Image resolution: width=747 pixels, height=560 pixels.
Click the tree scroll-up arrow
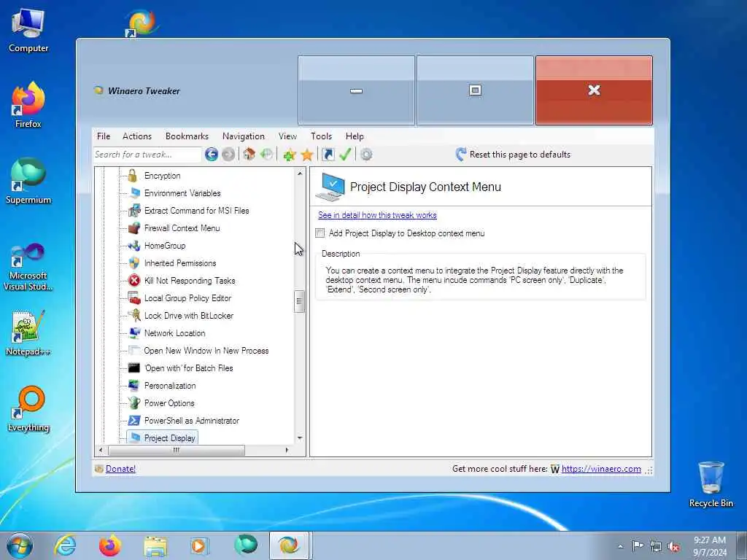[x=300, y=174]
